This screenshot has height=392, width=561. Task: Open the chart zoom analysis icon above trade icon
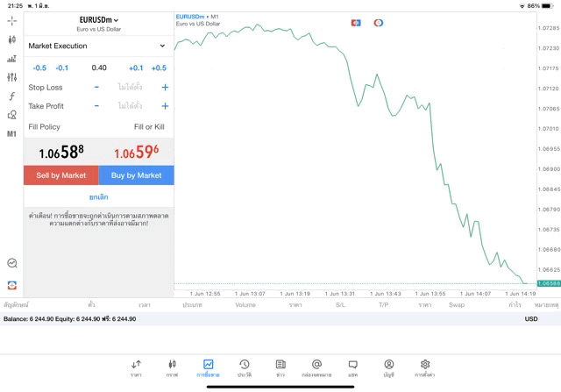coord(11,263)
